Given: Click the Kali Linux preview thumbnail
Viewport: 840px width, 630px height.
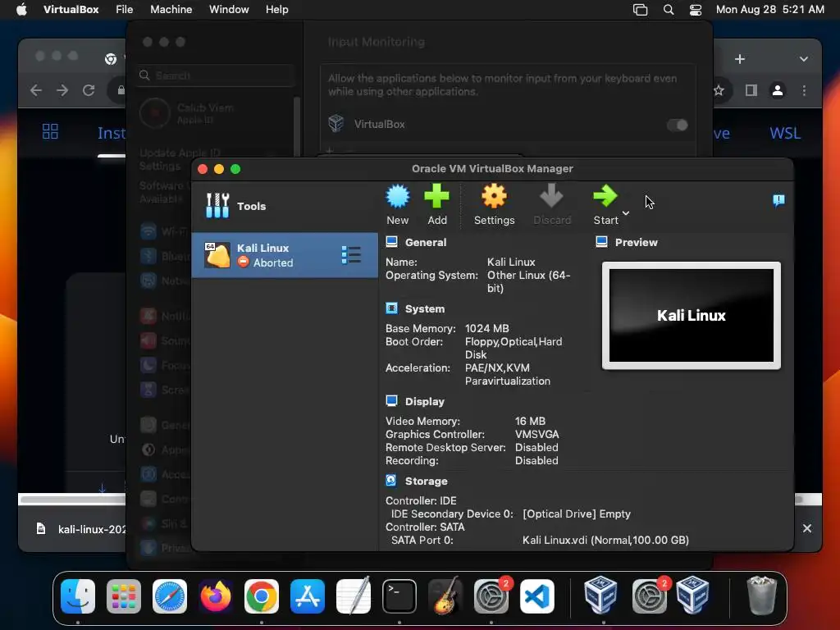Looking at the screenshot, I should click(x=691, y=316).
